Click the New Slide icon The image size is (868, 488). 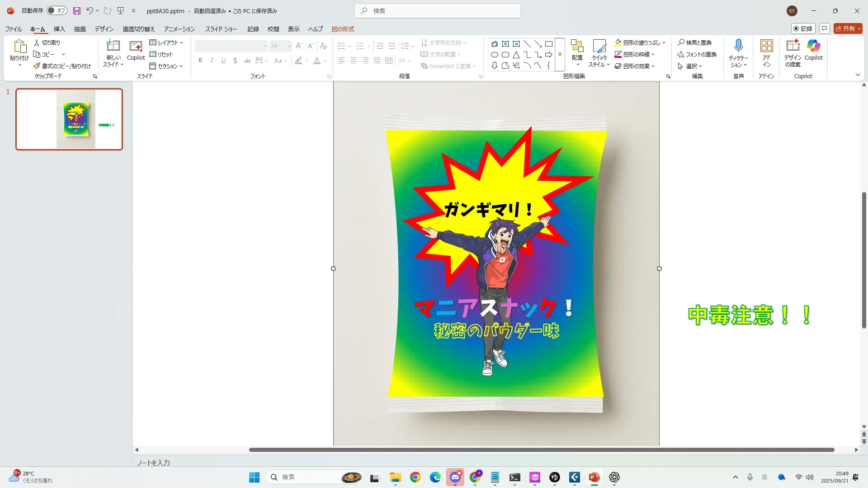pos(113,47)
